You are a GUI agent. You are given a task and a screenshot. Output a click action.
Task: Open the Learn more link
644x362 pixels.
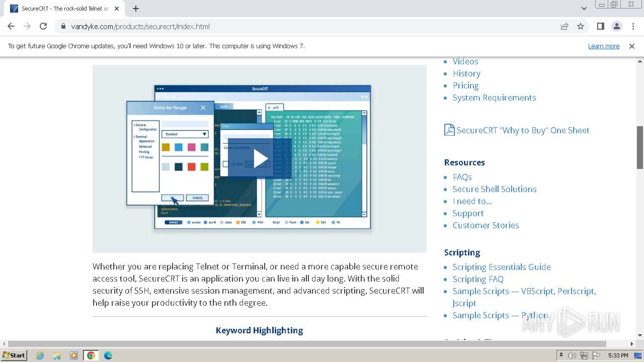point(604,46)
